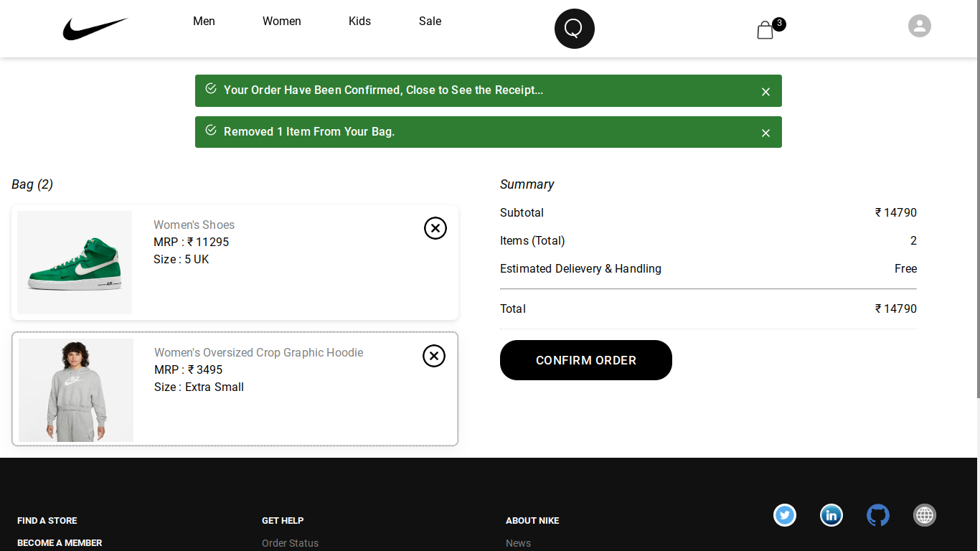
Task: Open the globe website icon in footer
Action: pos(925,515)
